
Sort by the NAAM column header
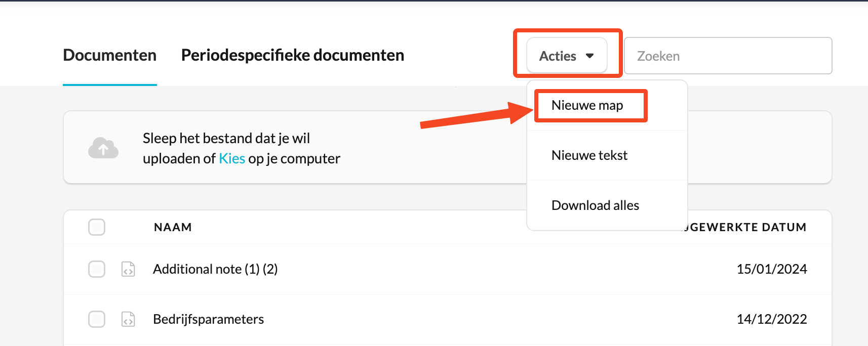pos(173,227)
